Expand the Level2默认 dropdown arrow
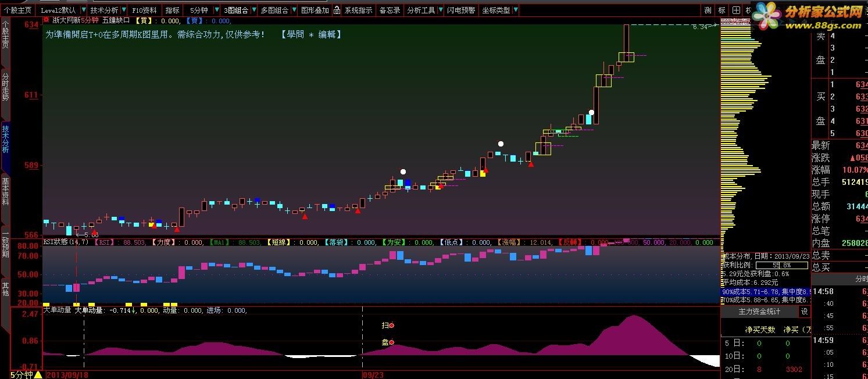The image size is (868, 379). 83,10
